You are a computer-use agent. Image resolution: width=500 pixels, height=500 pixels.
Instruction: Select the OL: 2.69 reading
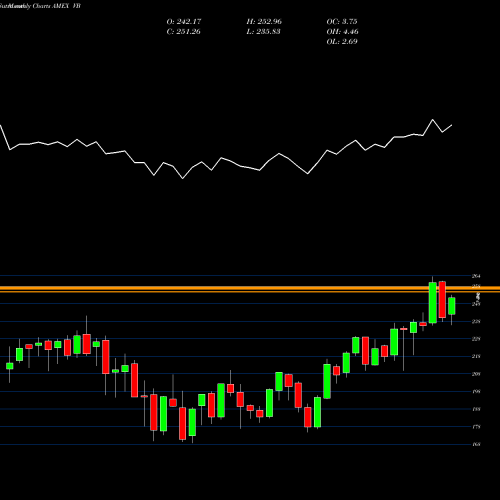(x=342, y=42)
